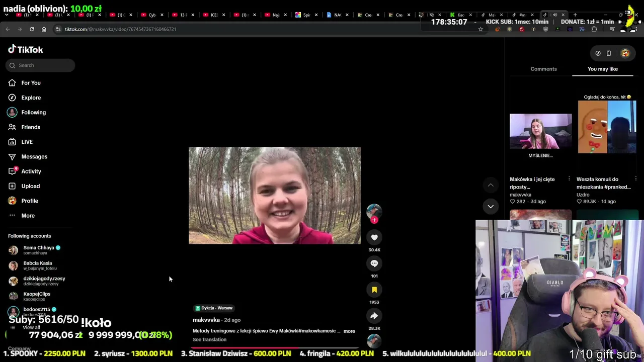The width and height of the screenshot is (644, 362).
Task: Open the makvvvka username on the video
Action: click(206, 320)
